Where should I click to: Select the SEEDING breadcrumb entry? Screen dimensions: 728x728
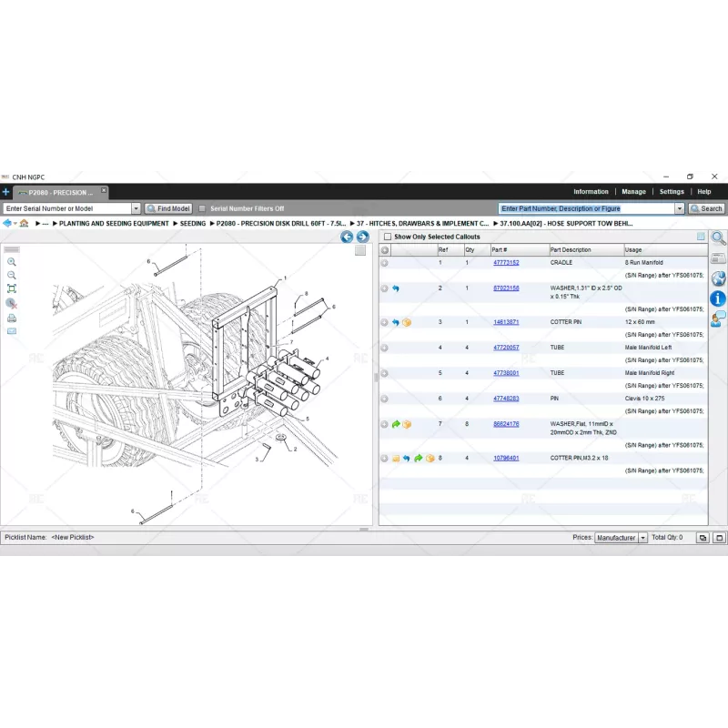coord(192,223)
